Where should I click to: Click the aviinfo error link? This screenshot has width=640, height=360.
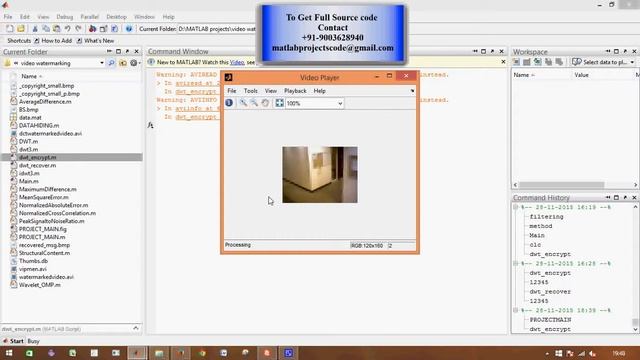pos(198,109)
